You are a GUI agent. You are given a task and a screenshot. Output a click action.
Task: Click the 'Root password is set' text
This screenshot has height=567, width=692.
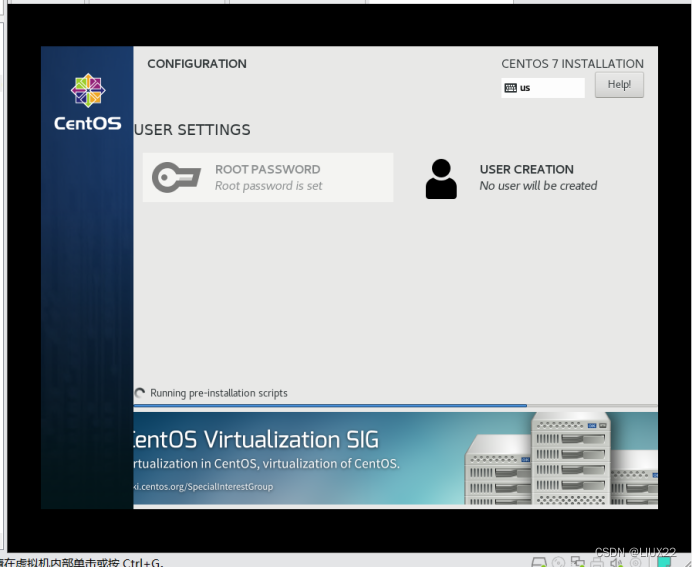coord(268,186)
